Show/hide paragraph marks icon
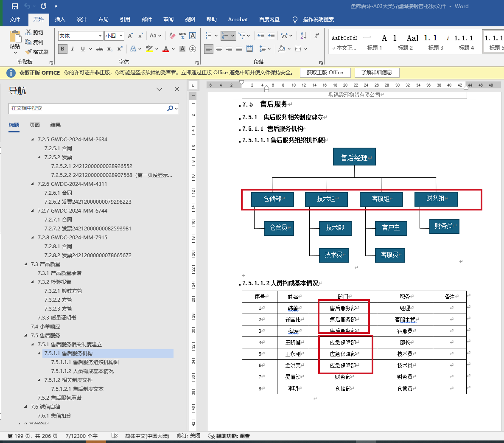504x443 pixels. click(316, 36)
